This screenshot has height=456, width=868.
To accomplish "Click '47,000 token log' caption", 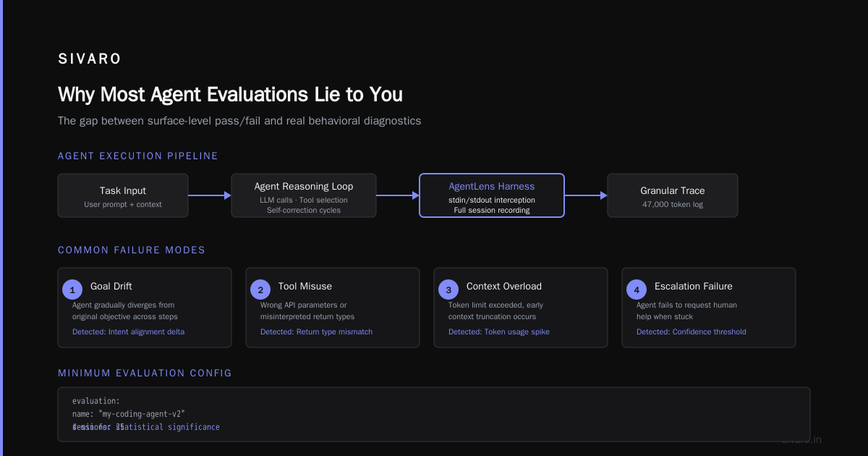I will click(x=673, y=204).
